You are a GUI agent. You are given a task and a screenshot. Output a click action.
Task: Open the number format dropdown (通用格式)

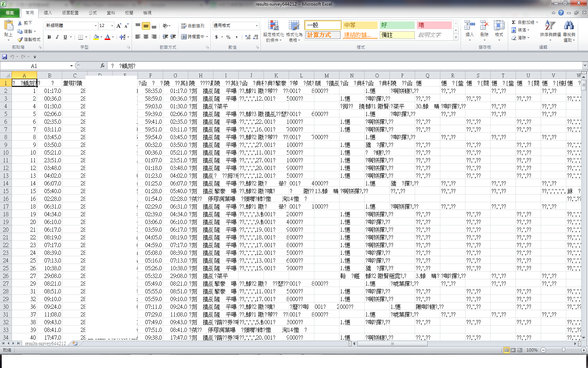click(256, 26)
